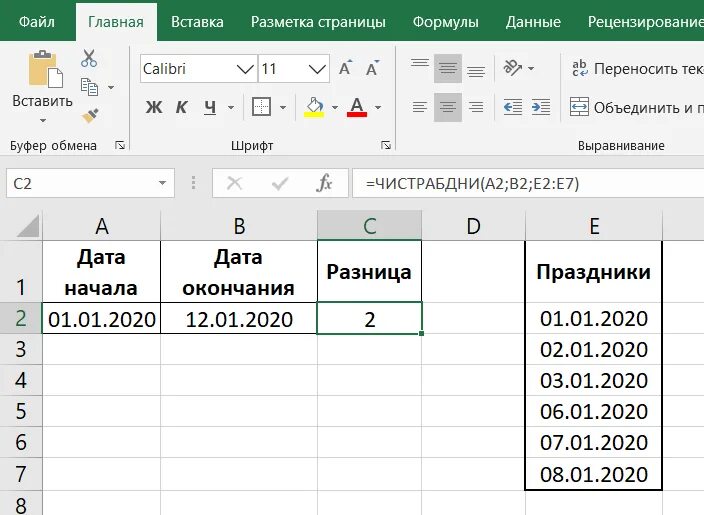Open Буфер обмена dialog launcher
The height and width of the screenshot is (515, 704).
(x=120, y=145)
